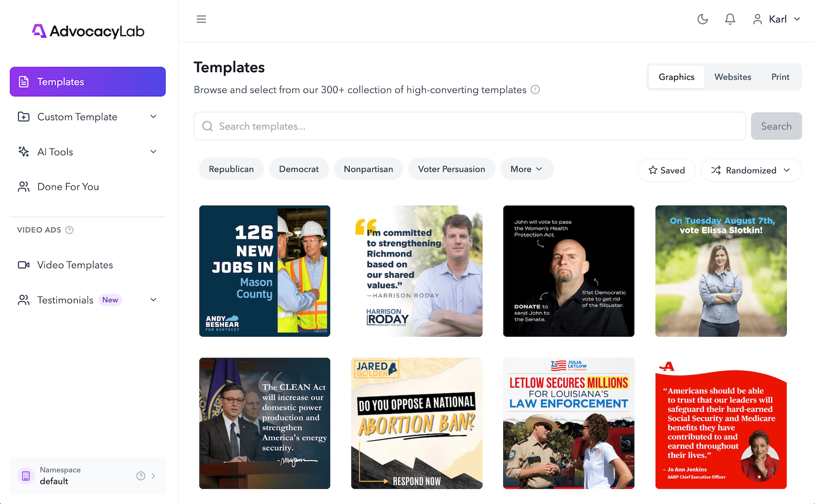815x504 pixels.
Task: Open the Letlow law enforcement template
Action: point(569,424)
